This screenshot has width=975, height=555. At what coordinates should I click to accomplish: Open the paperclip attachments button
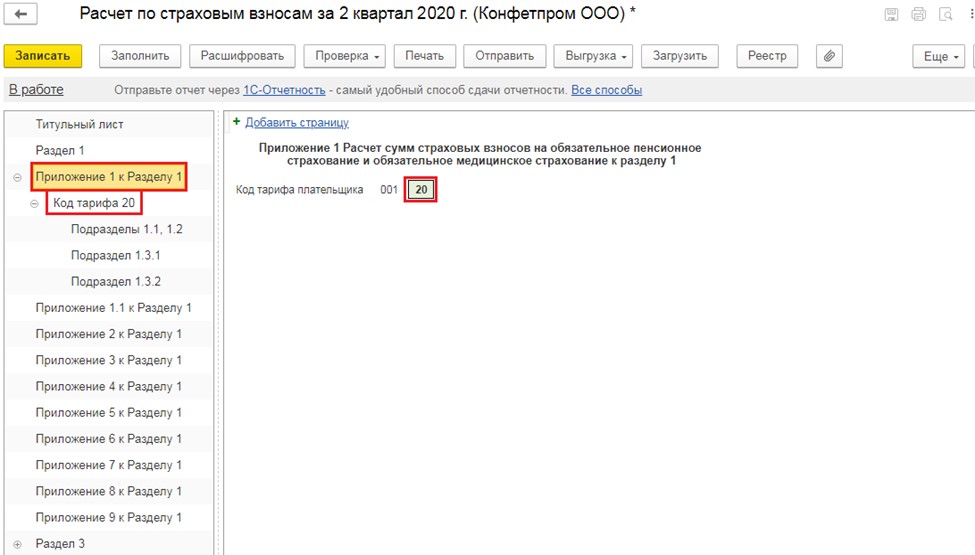(x=829, y=56)
